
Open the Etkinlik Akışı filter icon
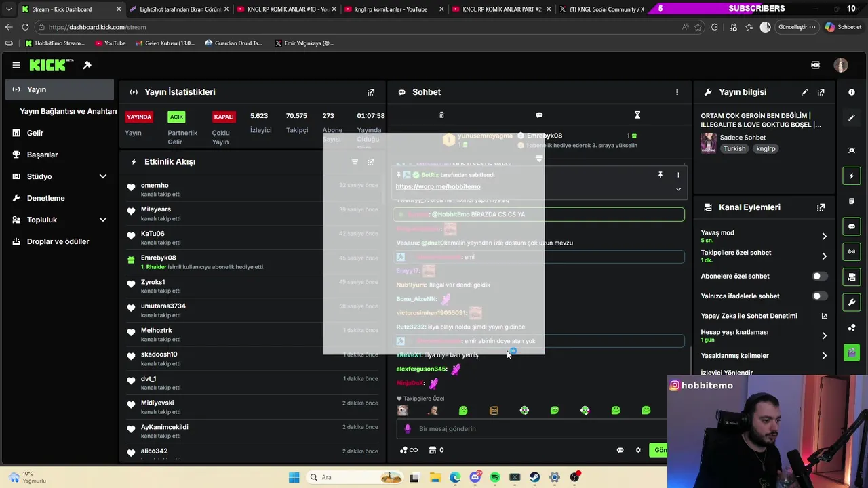[x=355, y=162]
